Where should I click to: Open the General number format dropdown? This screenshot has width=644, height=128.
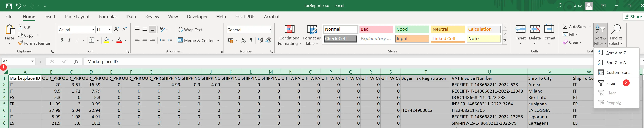click(x=270, y=30)
